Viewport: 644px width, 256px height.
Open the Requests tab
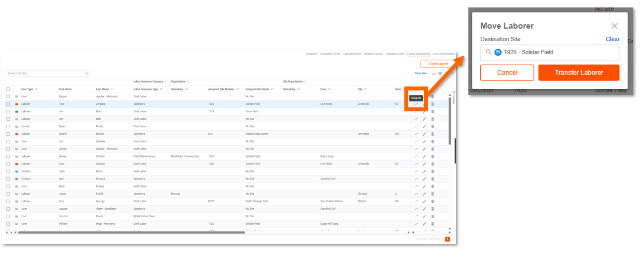pyautogui.click(x=312, y=54)
